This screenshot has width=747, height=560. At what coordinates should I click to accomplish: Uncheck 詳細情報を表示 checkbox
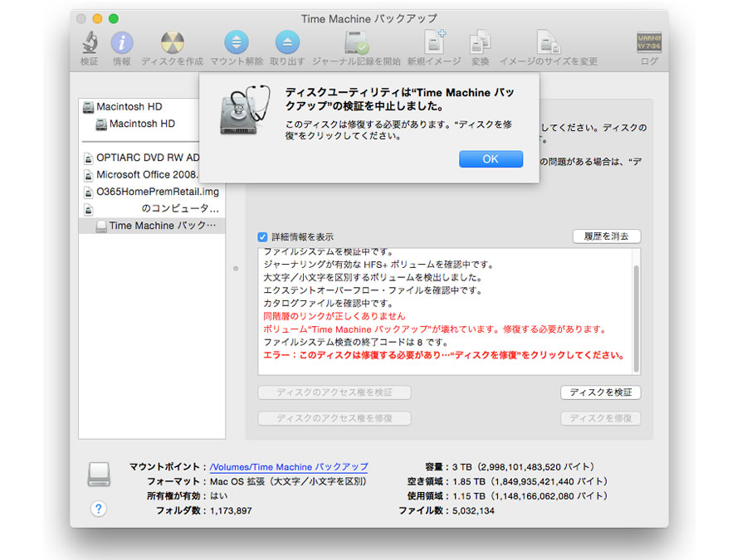[262, 236]
